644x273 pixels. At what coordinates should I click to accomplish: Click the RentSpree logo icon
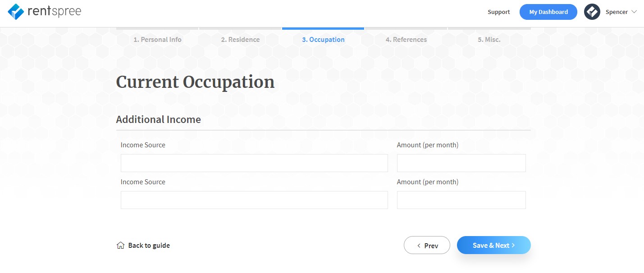[16, 12]
